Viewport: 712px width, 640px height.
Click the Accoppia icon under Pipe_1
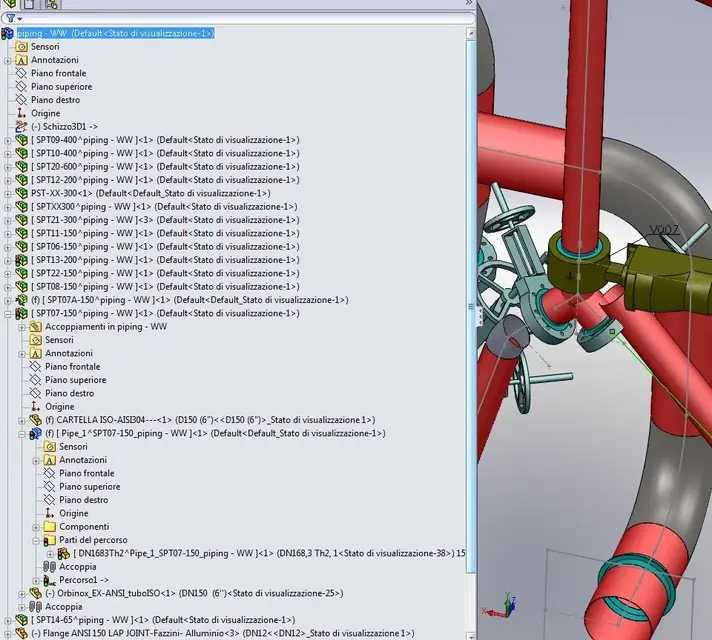(x=49, y=566)
